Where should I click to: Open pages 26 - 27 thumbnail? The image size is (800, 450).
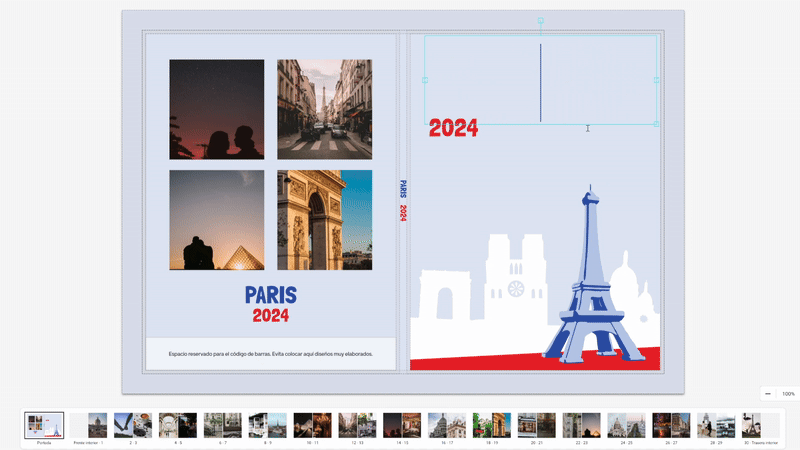coord(671,426)
